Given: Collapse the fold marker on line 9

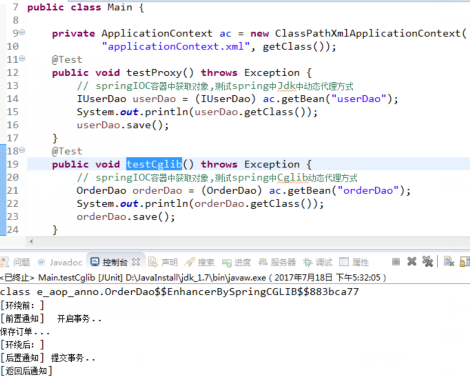Looking at the screenshot, I should [x=22, y=32].
